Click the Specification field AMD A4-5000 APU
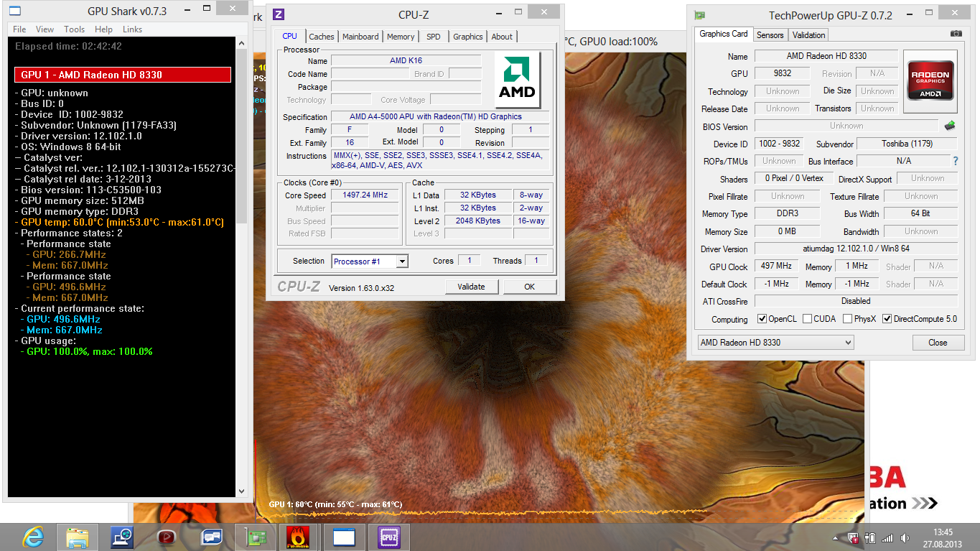Viewport: 980px width, 551px height. [x=440, y=116]
